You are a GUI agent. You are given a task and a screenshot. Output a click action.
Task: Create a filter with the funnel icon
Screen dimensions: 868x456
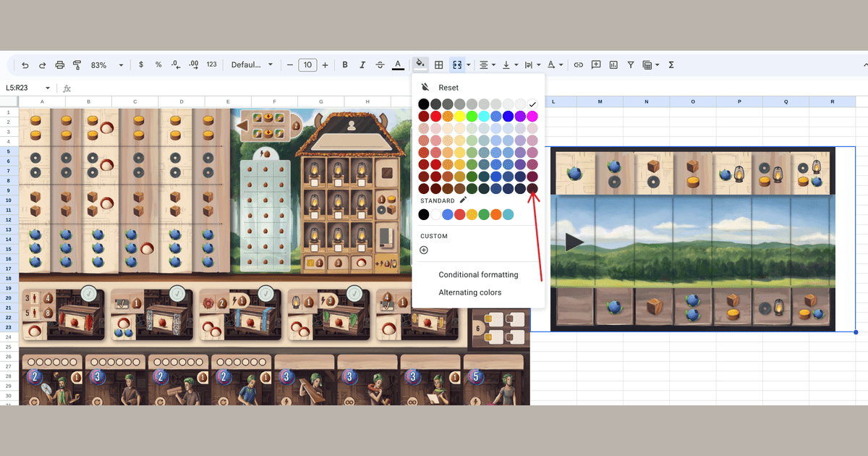click(630, 64)
